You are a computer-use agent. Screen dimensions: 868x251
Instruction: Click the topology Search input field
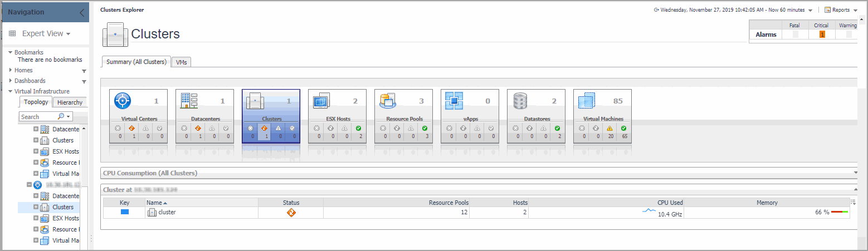(38, 117)
